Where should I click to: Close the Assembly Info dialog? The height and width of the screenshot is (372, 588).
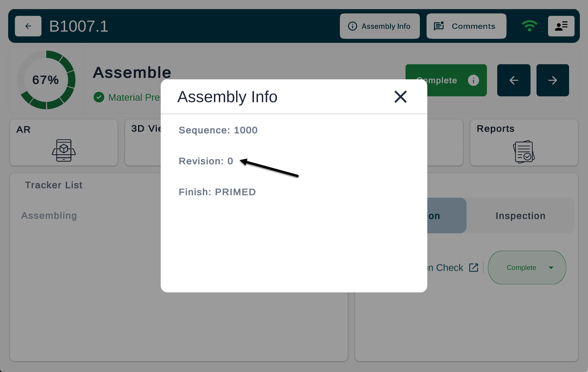click(x=400, y=97)
